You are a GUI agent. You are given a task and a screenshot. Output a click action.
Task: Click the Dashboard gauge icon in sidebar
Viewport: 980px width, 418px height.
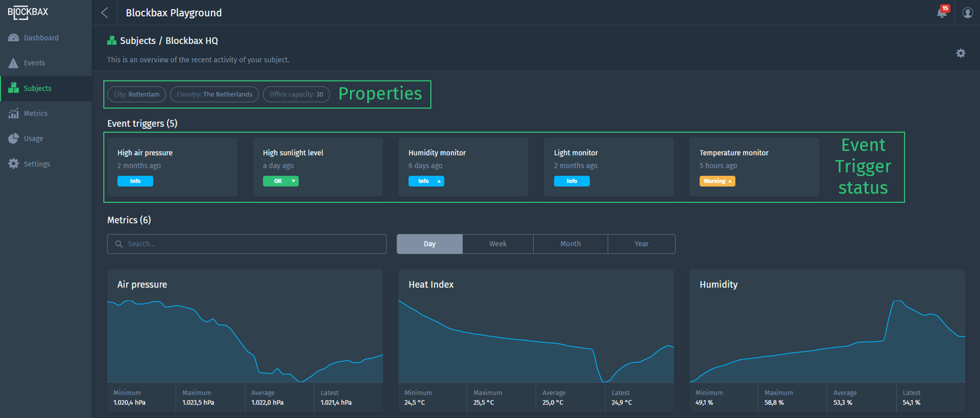point(13,38)
